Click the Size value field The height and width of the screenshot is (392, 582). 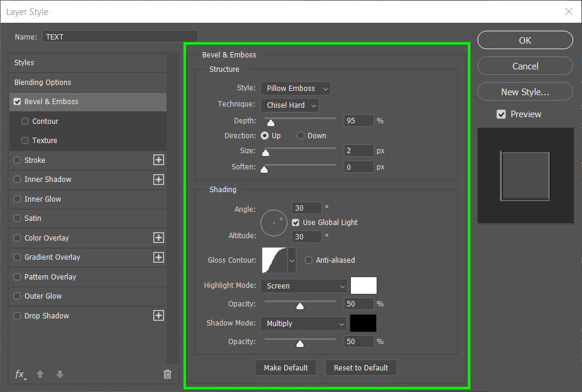pos(359,151)
